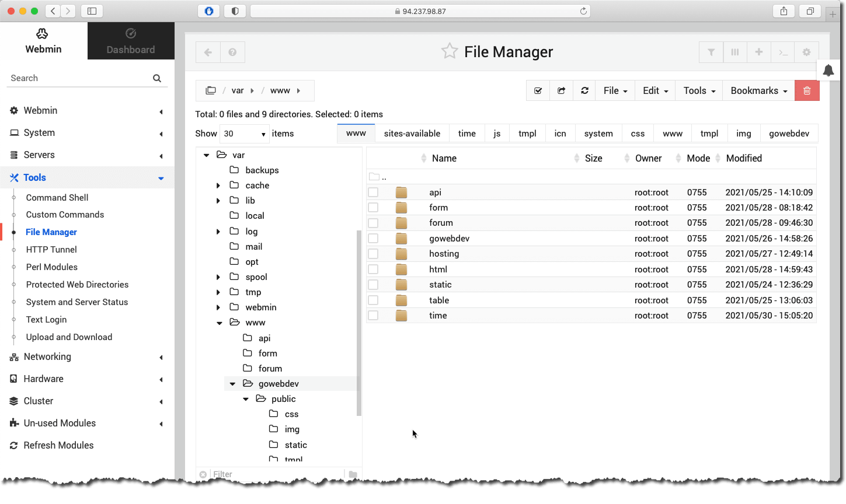Image resolution: width=846 pixels, height=504 pixels.
Task: Click the search magnifier icon
Action: (x=157, y=78)
